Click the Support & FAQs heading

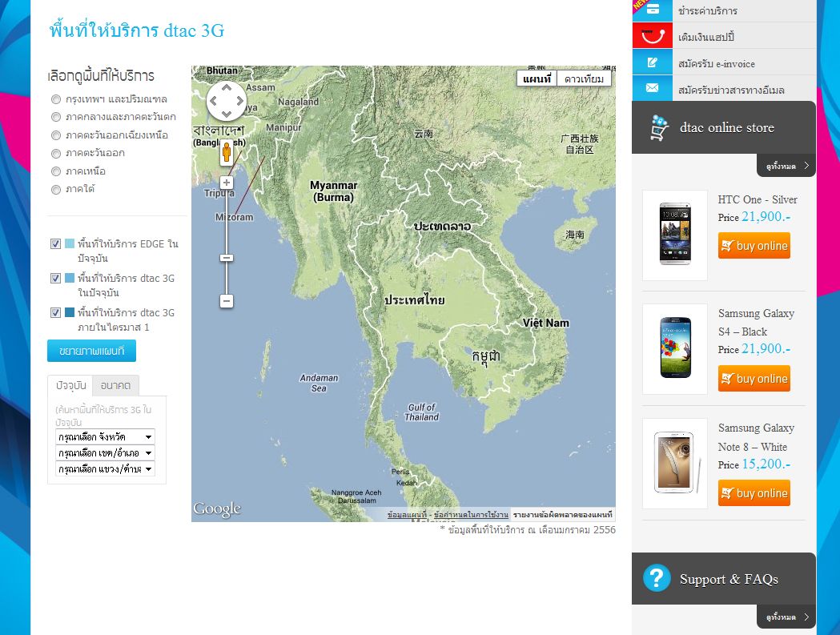(x=729, y=579)
